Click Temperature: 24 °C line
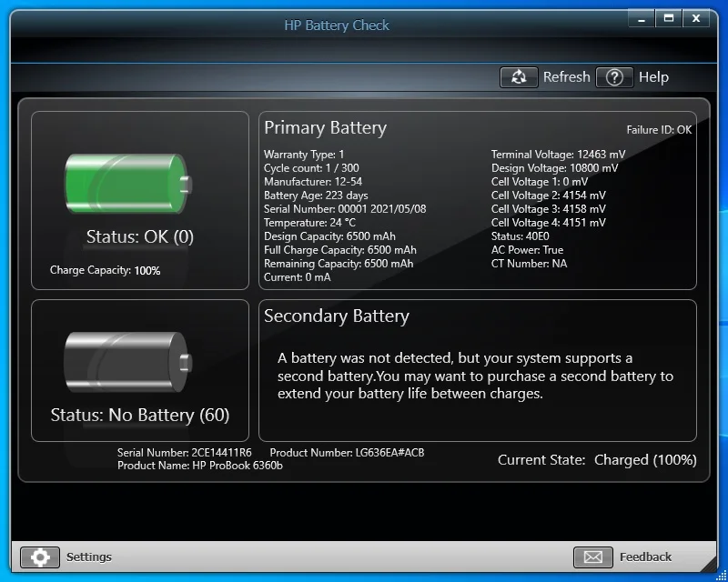Viewport: 728px width, 582px height. [x=309, y=223]
